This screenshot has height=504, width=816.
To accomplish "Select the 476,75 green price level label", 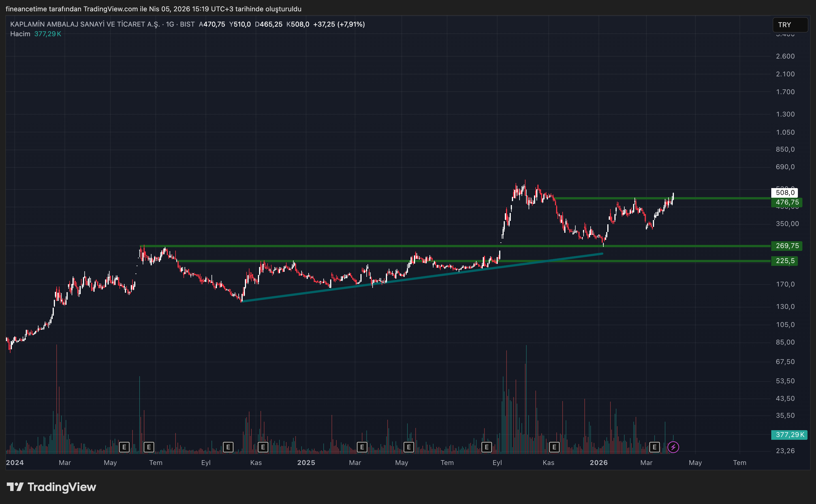I will 787,202.
